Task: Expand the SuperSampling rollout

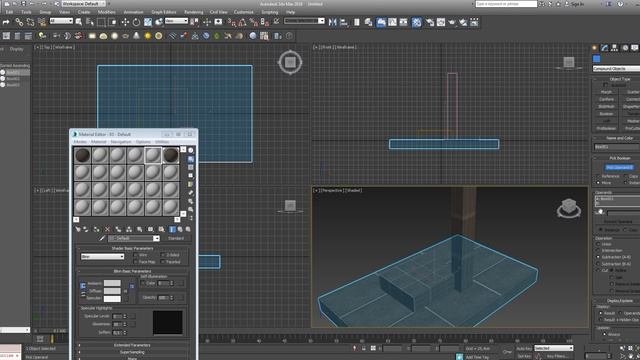Action: coord(132,352)
